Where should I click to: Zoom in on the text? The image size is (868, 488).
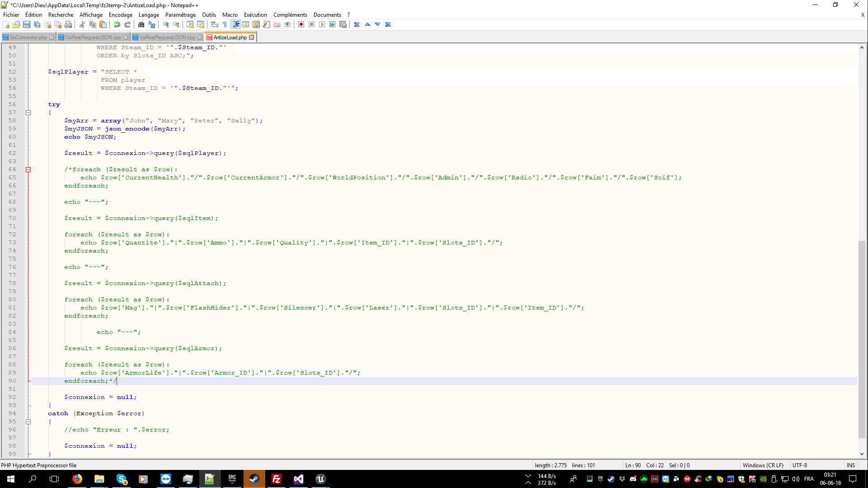(165, 24)
